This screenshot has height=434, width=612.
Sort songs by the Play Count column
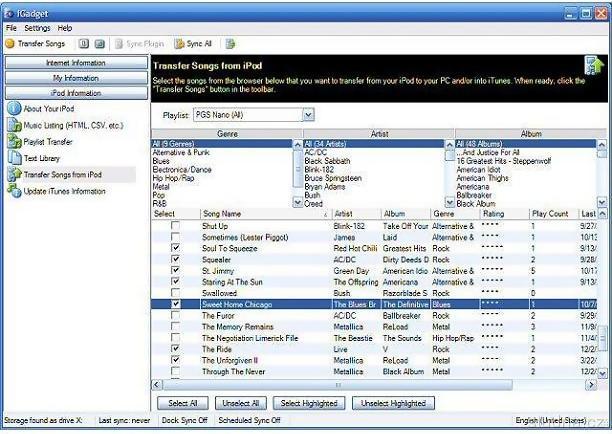pos(549,214)
